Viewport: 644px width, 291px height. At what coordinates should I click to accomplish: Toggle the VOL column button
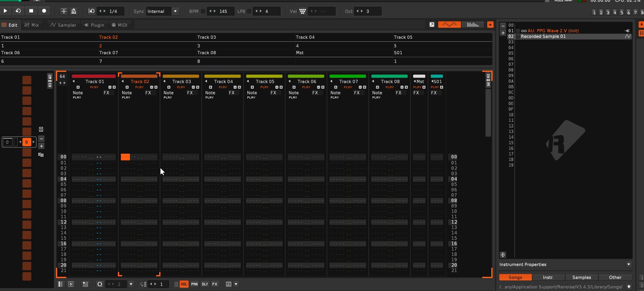[x=184, y=284]
